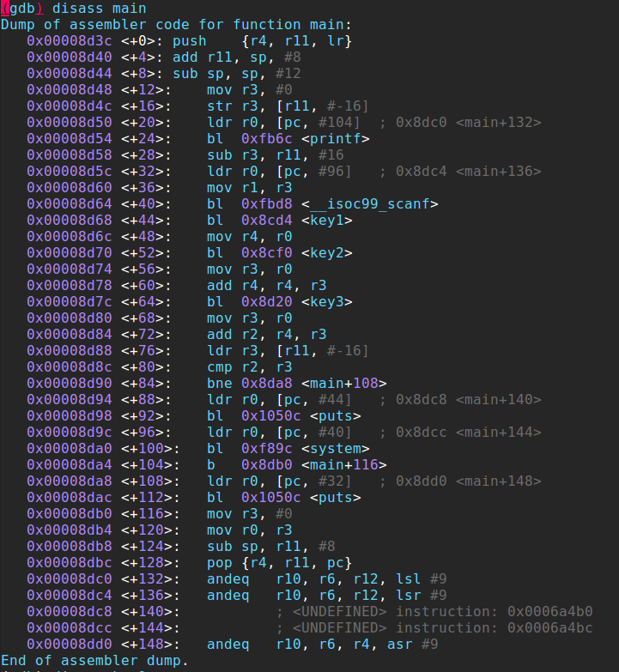Image resolution: width=619 pixels, height=672 pixels.
Task: Click the andeq line with 'asr #9'
Action: pos(322,644)
